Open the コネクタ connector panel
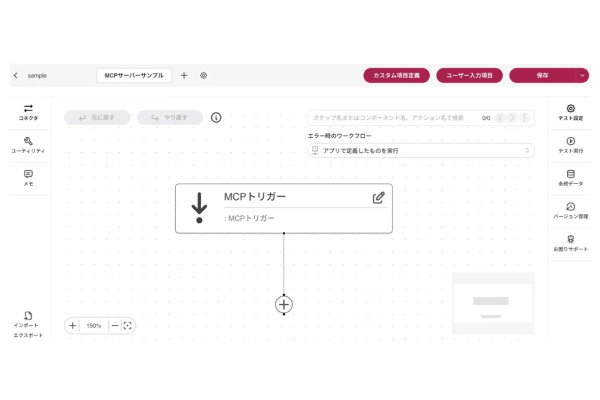The image size is (600, 400). (28, 112)
